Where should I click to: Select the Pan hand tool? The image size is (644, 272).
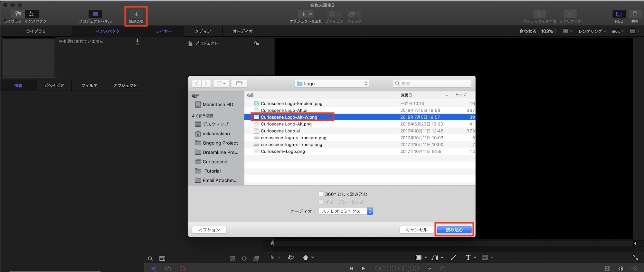[305, 257]
